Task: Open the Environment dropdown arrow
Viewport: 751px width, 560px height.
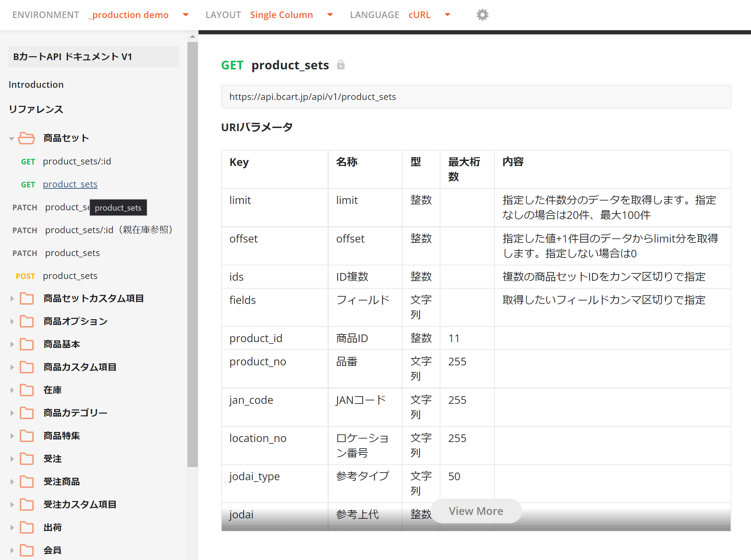Action: point(186,15)
